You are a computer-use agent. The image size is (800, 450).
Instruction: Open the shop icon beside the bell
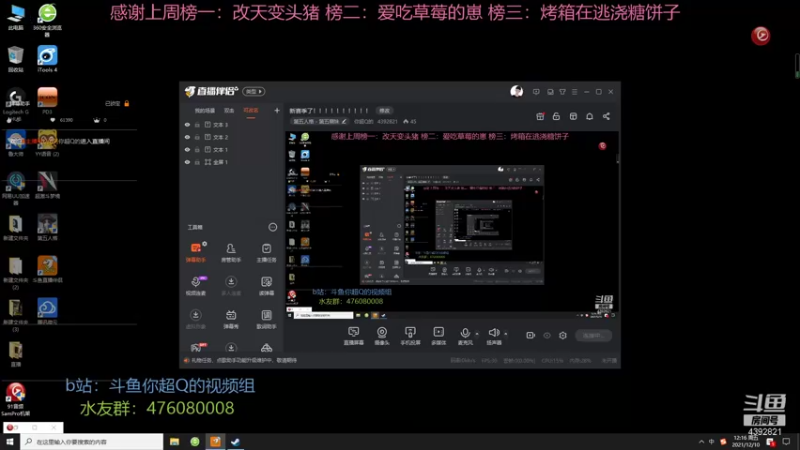coord(573,116)
